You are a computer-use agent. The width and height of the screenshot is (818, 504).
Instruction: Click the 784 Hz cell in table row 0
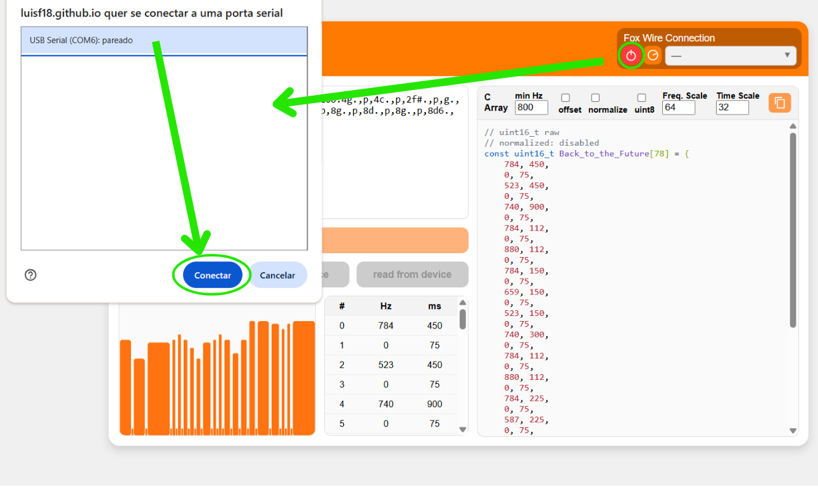click(386, 325)
